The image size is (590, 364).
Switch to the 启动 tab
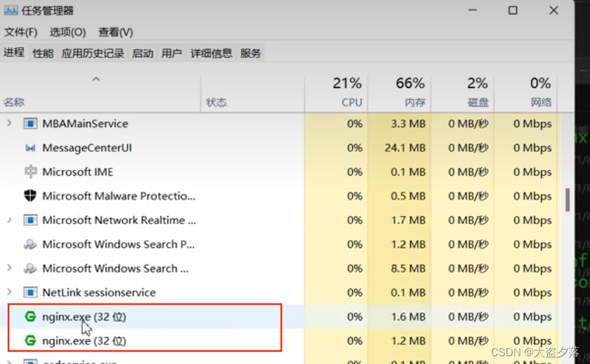[143, 53]
